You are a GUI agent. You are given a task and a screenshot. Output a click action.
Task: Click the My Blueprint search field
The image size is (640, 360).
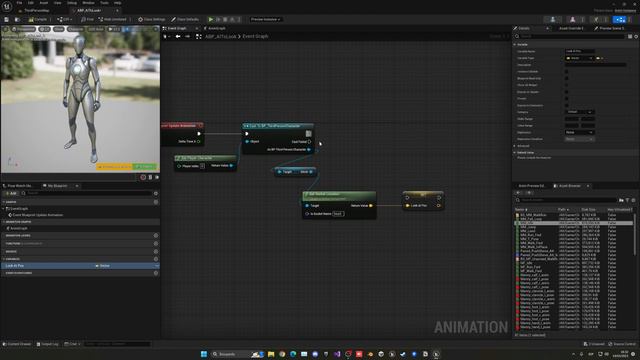click(x=87, y=193)
